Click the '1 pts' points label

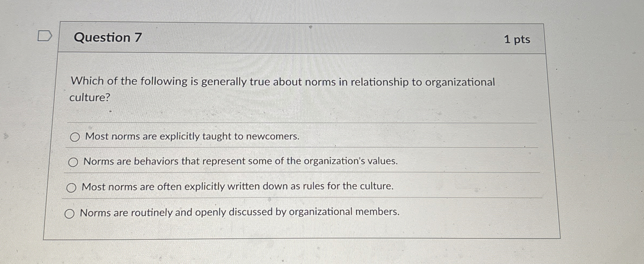517,40
